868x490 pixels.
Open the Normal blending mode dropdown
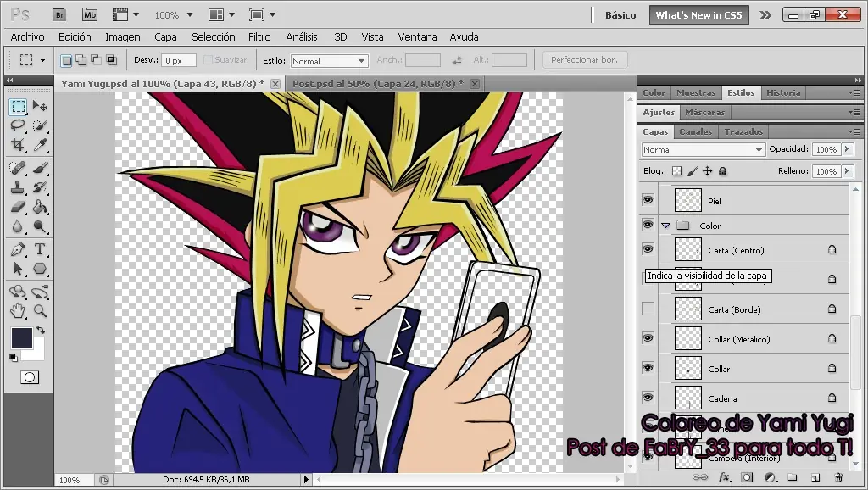tap(704, 149)
